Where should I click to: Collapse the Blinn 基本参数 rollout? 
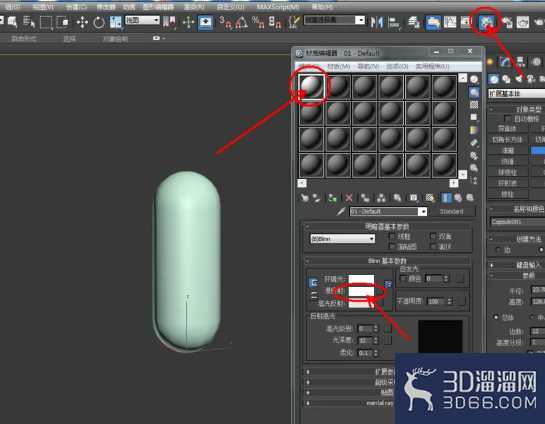coord(387,261)
